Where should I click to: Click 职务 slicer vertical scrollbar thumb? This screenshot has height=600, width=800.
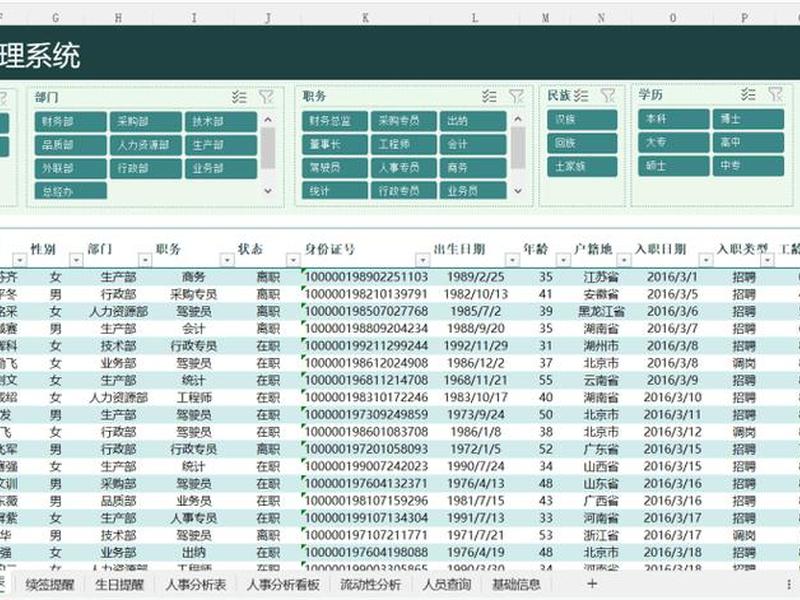point(518,147)
